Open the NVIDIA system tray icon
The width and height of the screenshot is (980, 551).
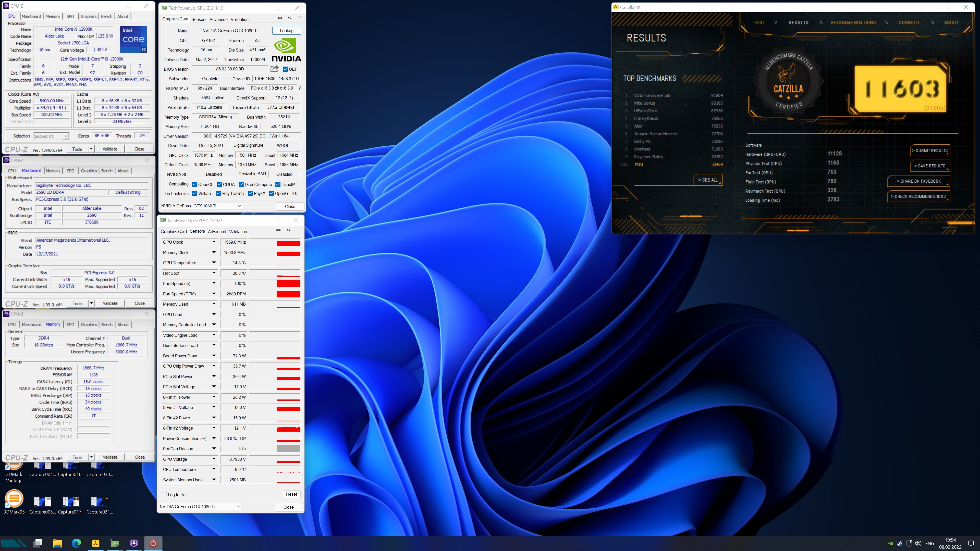[x=890, y=543]
